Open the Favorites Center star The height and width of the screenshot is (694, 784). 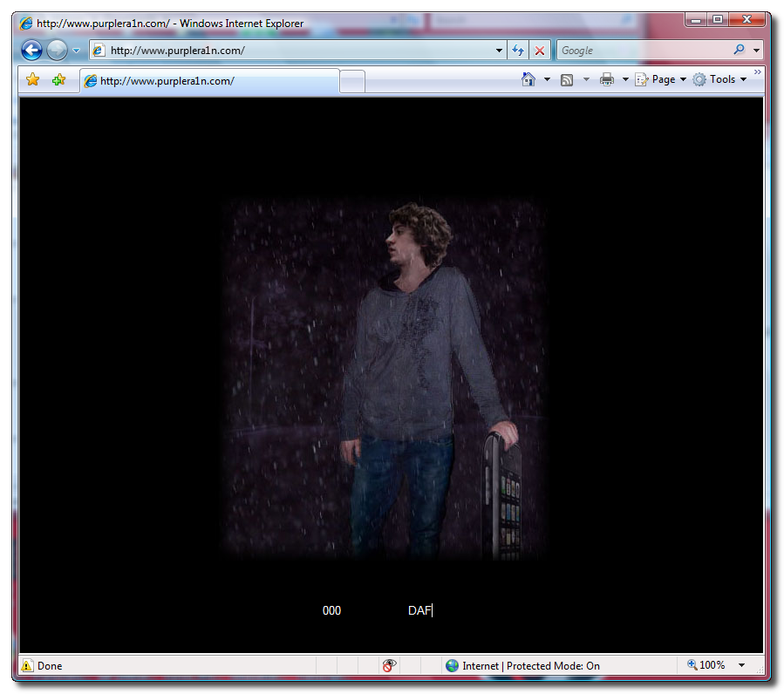point(33,80)
